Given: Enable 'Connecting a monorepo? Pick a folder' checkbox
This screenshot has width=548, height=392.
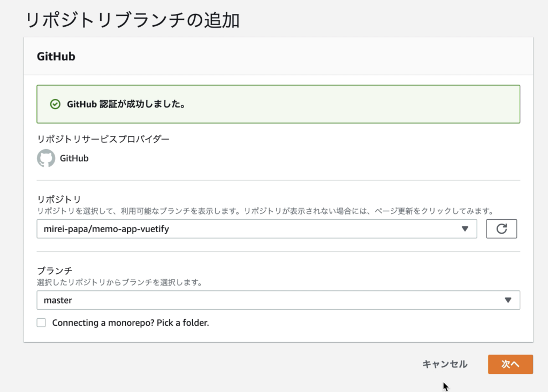Looking at the screenshot, I should (x=41, y=322).
